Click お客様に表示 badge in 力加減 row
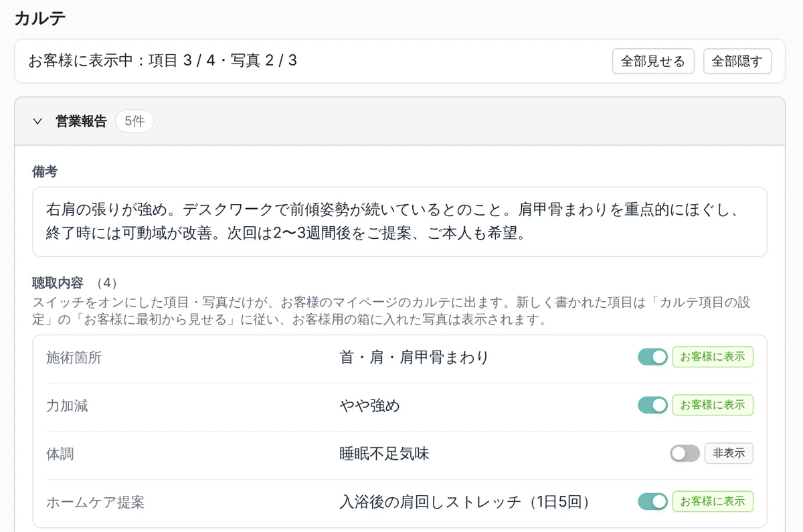The height and width of the screenshot is (532, 803). (713, 405)
